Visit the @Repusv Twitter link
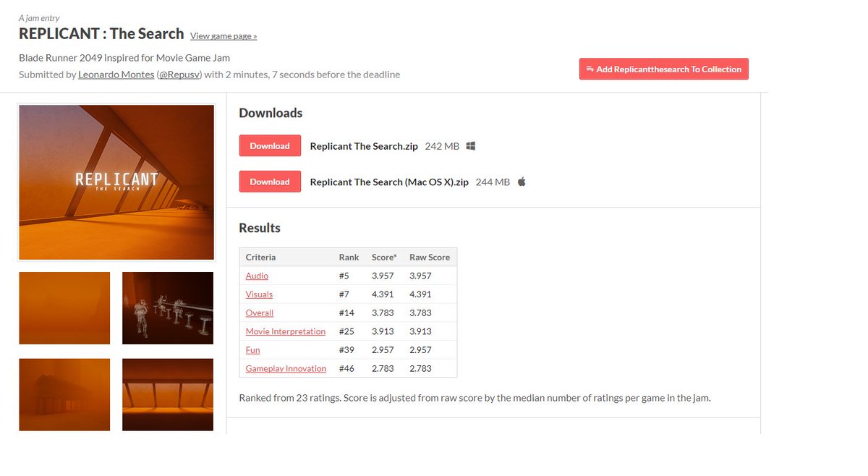The image size is (868, 476). click(179, 75)
